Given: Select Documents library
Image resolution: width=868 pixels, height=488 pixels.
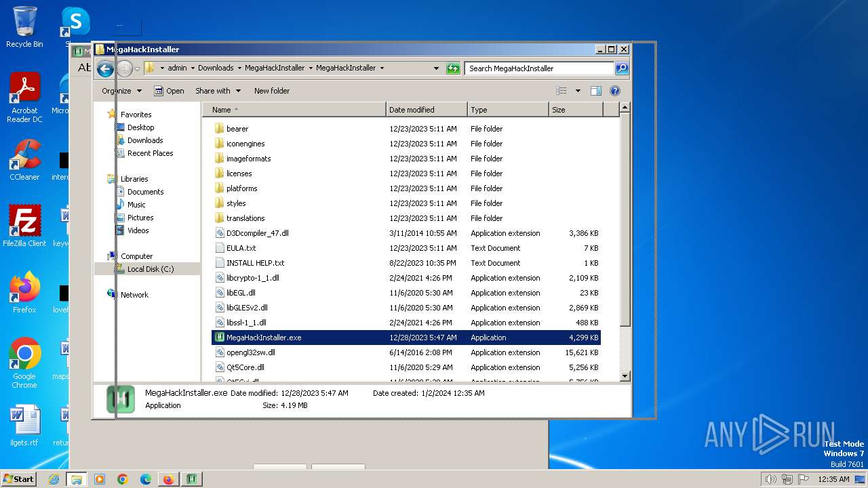Looking at the screenshot, I should click(145, 192).
